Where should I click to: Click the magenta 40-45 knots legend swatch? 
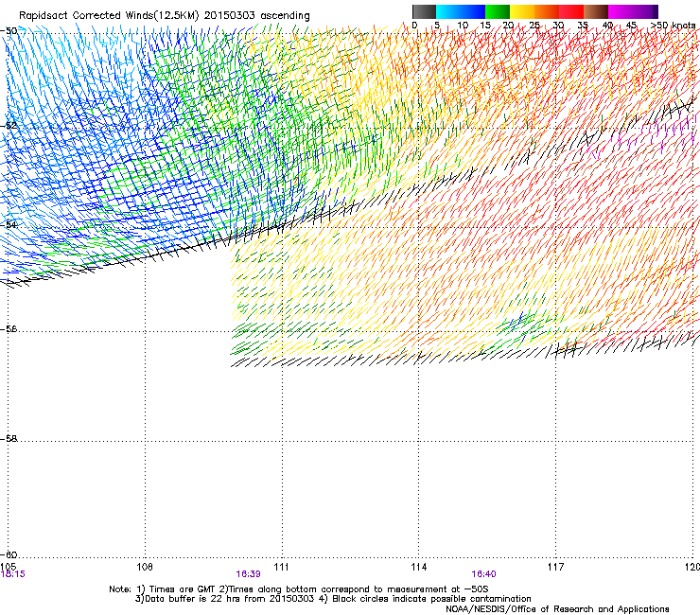(x=621, y=11)
